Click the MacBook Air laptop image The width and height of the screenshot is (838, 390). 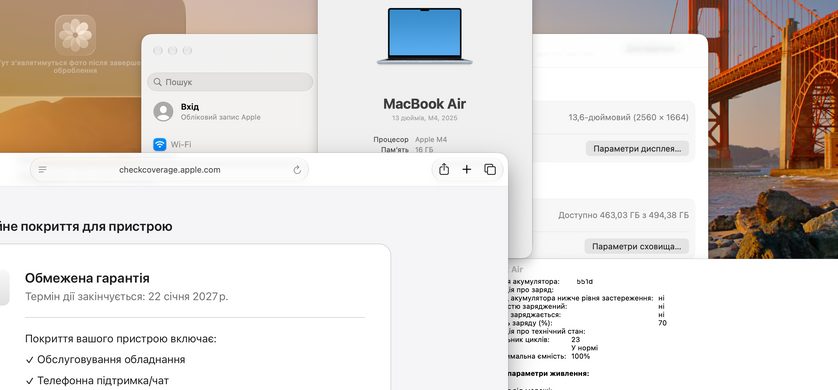click(x=424, y=36)
